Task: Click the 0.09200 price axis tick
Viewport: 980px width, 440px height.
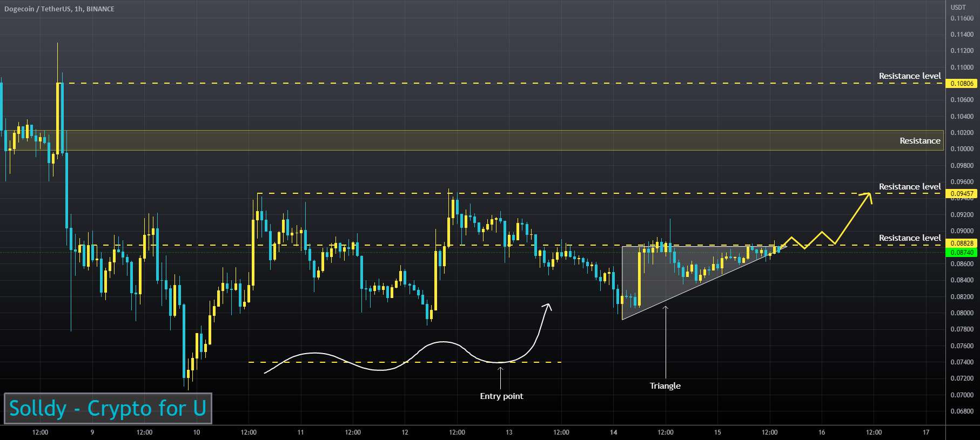Action: coord(962,215)
